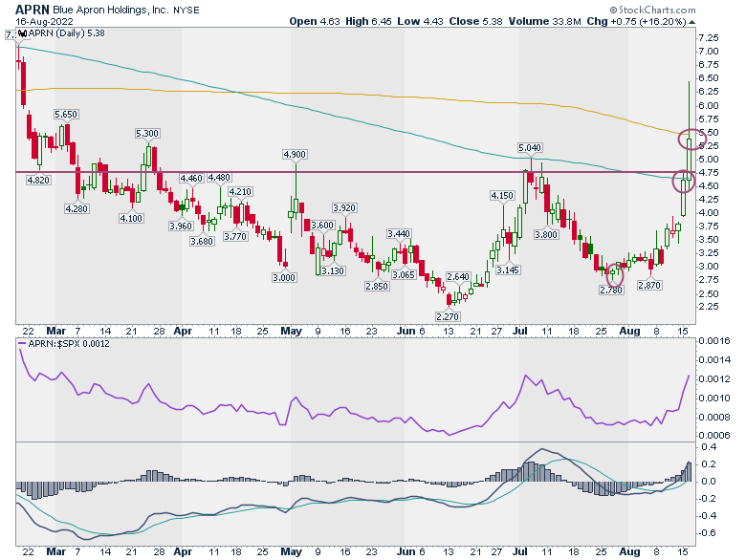
Task: Click the NYSE exchange label
Action: coord(186,10)
